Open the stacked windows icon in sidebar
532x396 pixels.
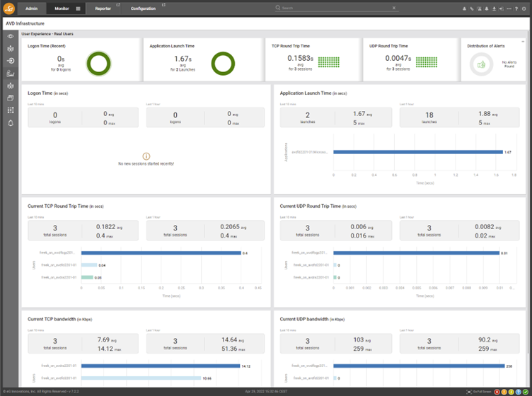tap(11, 98)
